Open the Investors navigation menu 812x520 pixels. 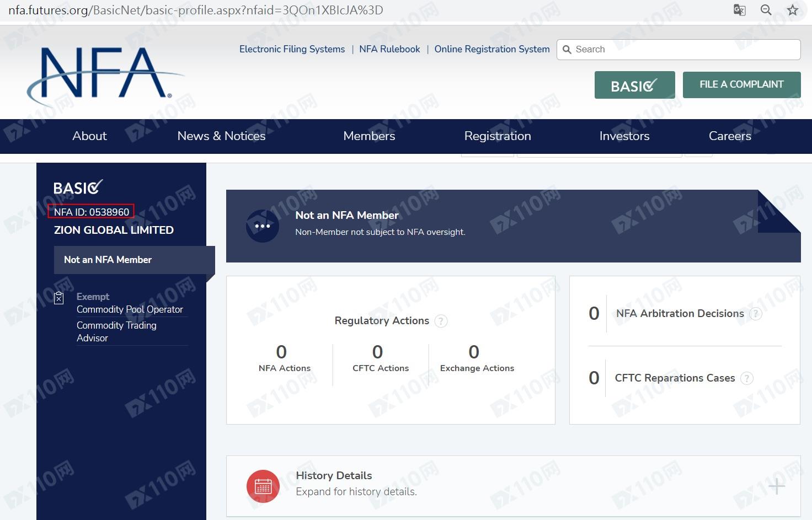coord(624,136)
